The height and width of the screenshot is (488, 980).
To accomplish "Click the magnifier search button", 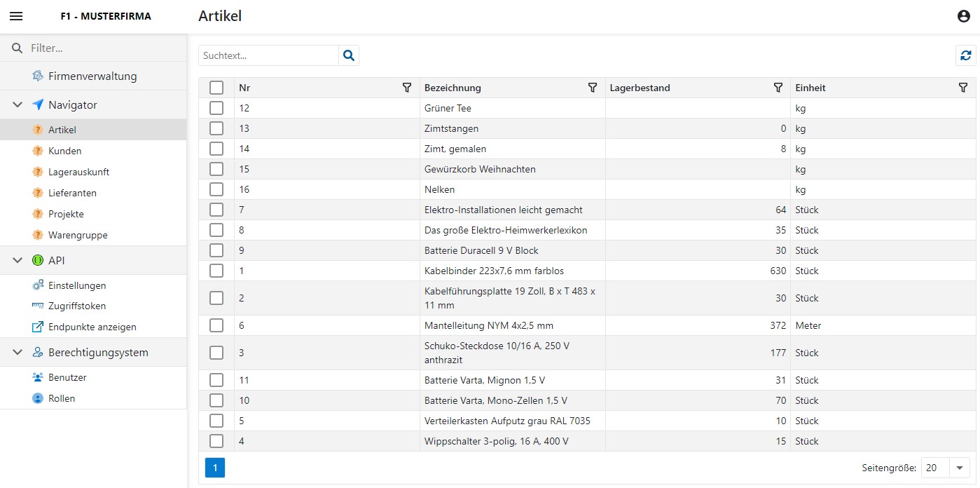I will tap(349, 55).
